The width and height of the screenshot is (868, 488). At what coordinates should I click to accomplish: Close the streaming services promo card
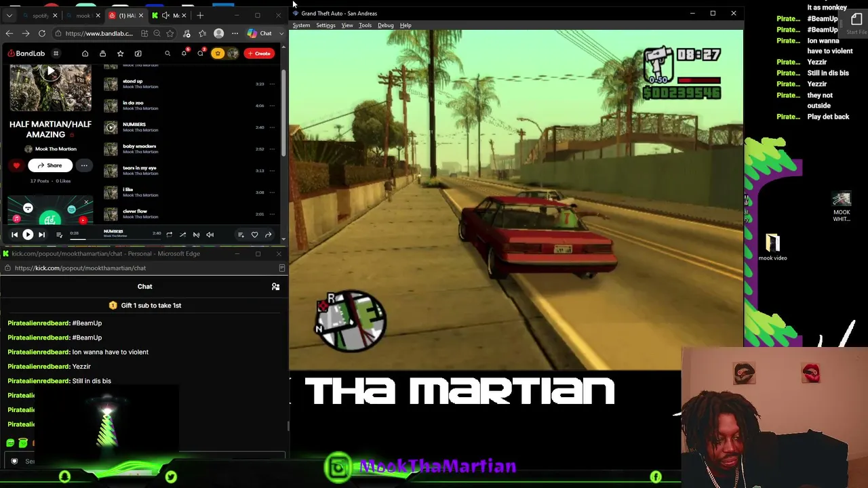[86, 202]
